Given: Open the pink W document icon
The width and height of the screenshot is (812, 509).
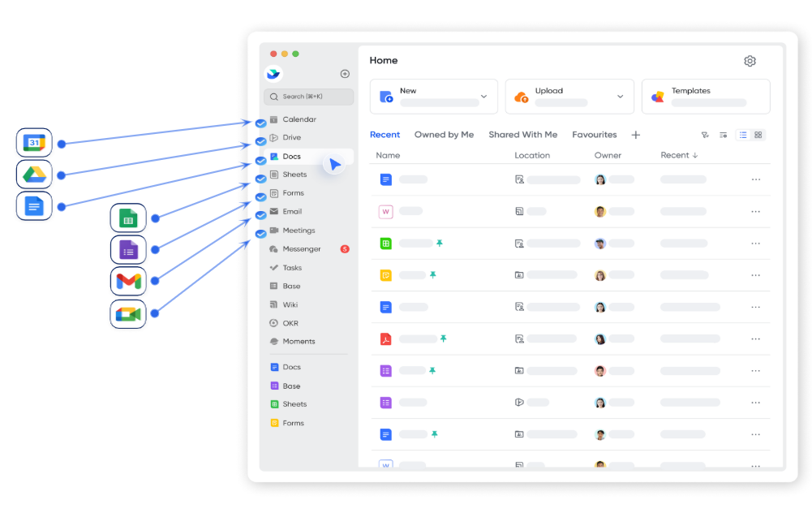Looking at the screenshot, I should [386, 212].
